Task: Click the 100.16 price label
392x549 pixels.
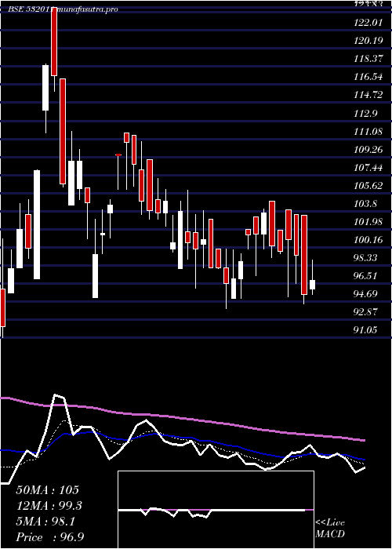Action: (x=368, y=240)
